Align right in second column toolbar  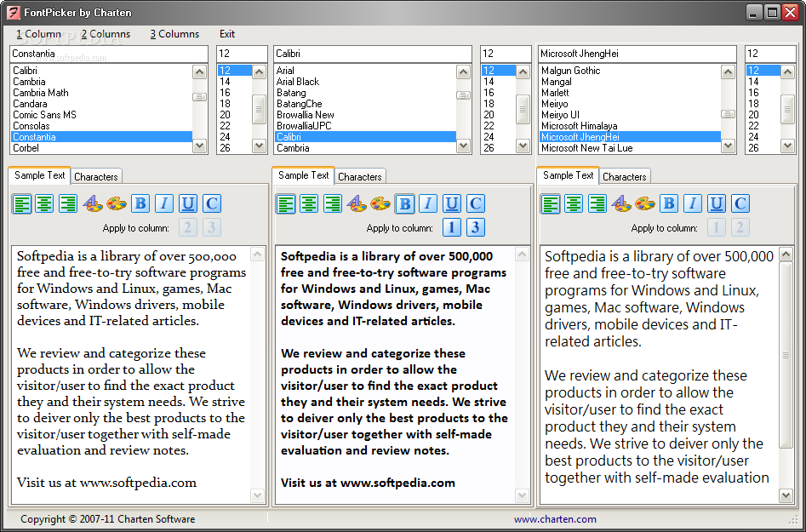coord(333,203)
